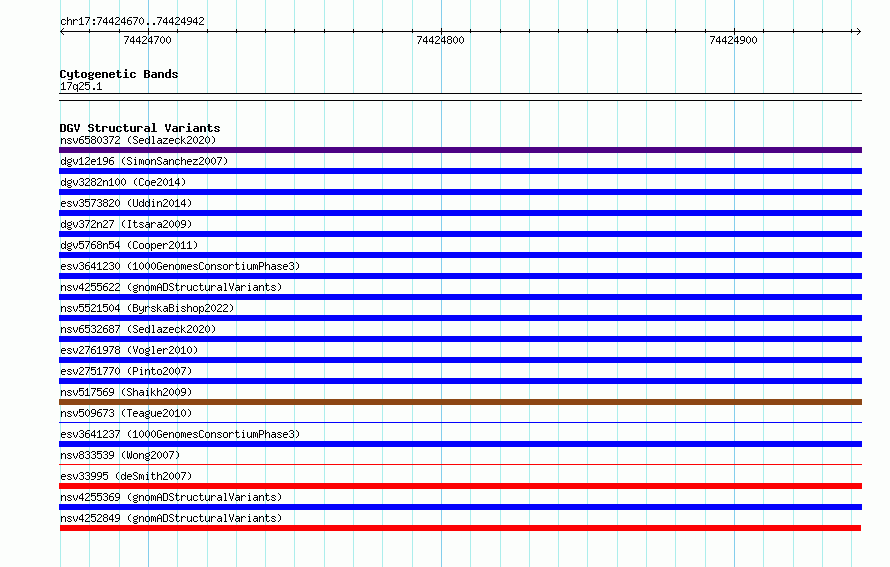The height and width of the screenshot is (567, 890).
Task: Click the Cytogenetic Bands track title
Action: coord(119,74)
